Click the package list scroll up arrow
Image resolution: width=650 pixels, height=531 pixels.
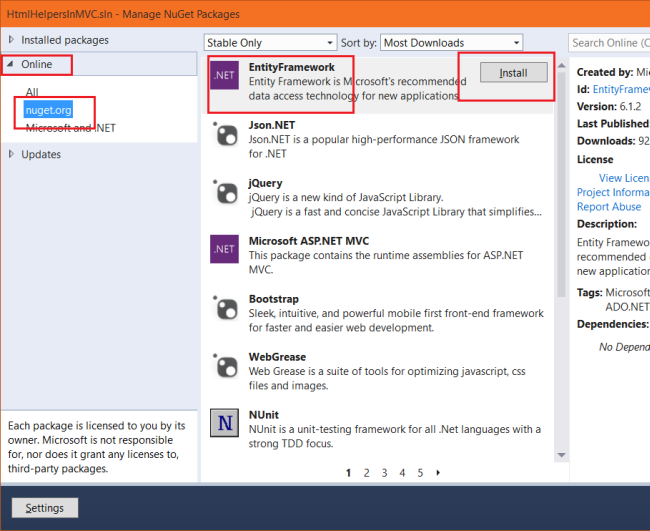(x=561, y=65)
